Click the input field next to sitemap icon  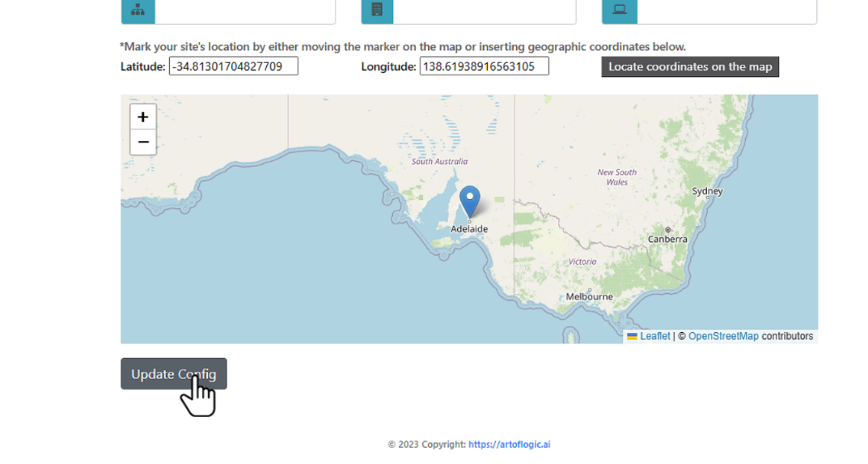tap(245, 11)
